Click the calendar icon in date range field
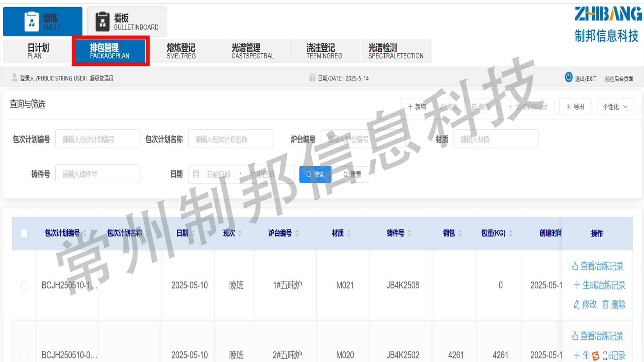 click(196, 174)
